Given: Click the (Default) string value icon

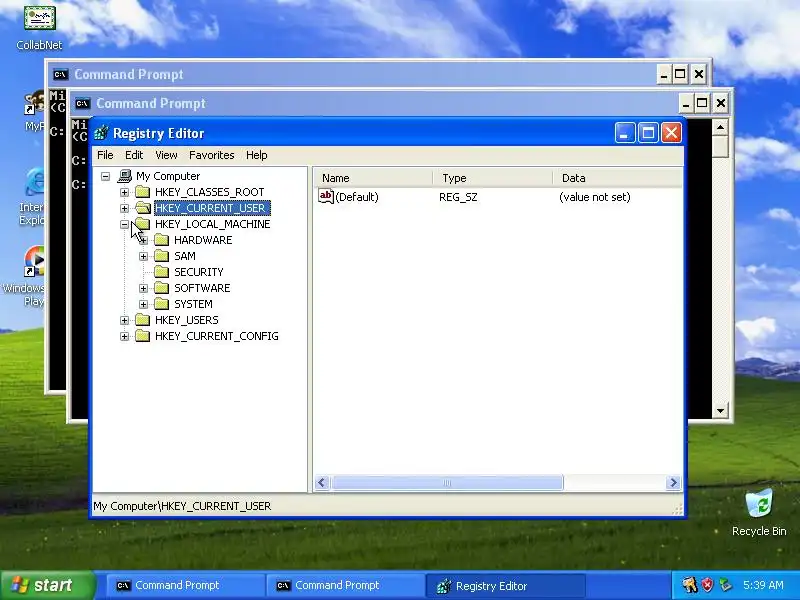Looking at the screenshot, I should pyautogui.click(x=326, y=196).
